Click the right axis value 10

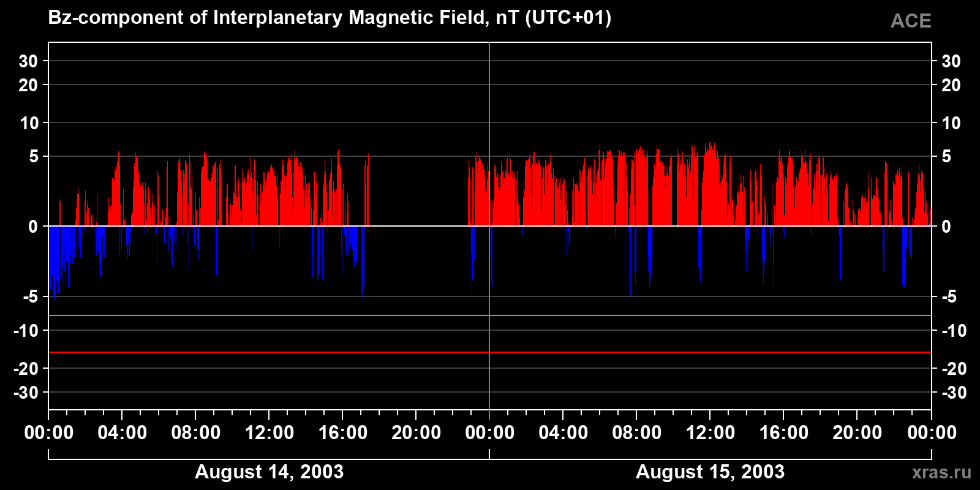(x=951, y=123)
